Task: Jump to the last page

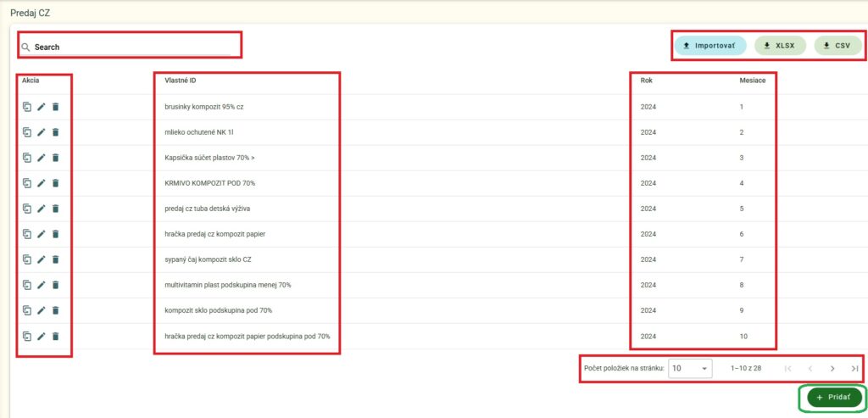Action: [x=854, y=369]
